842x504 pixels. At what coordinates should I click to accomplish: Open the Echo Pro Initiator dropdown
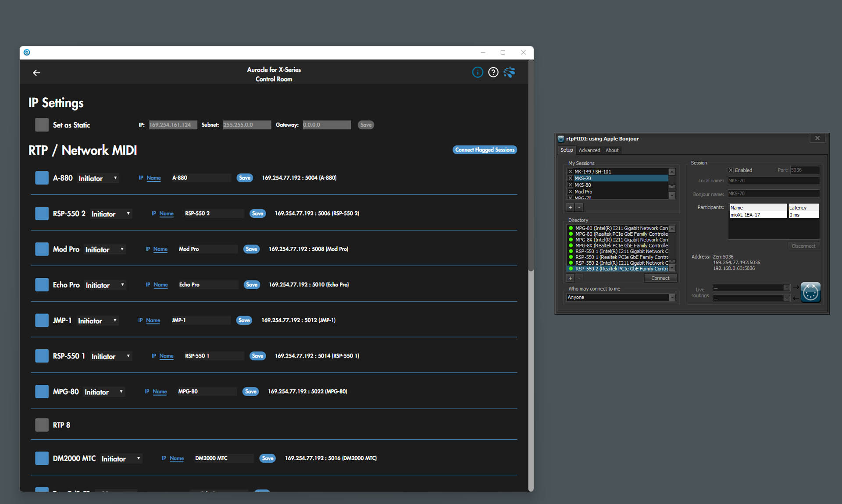(x=105, y=285)
